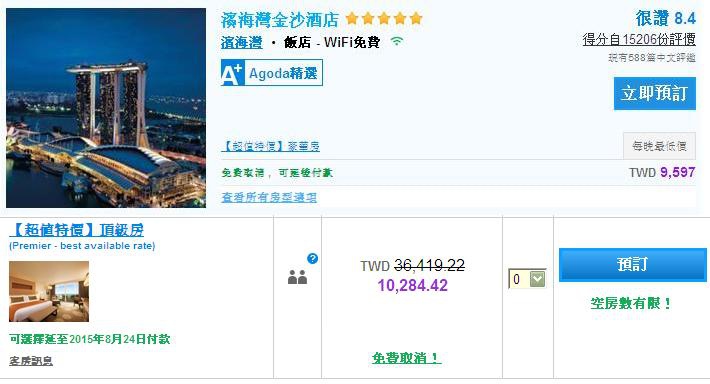Click the crossed-out TWD 36,419.22 price
The height and width of the screenshot is (384, 710).
point(413,265)
